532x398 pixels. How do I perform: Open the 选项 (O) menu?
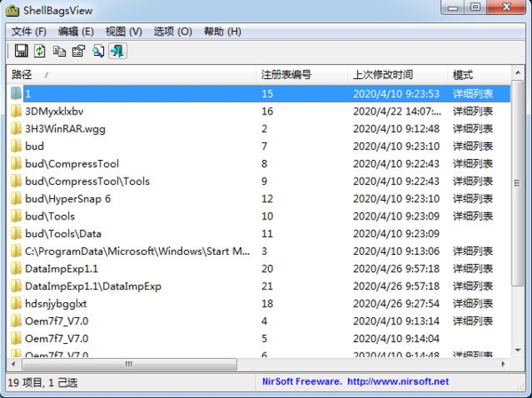[172, 32]
